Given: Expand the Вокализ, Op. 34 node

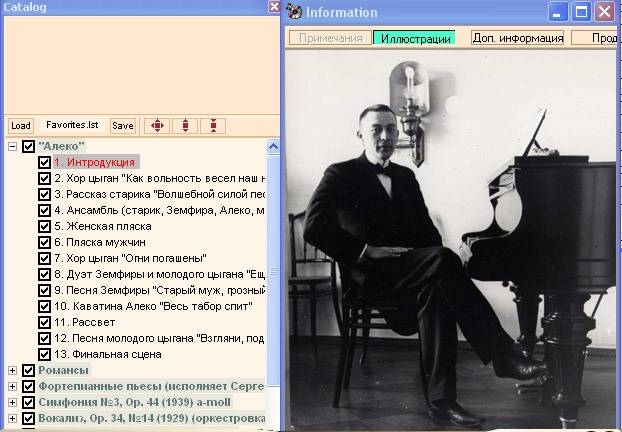Looking at the screenshot, I should [x=12, y=419].
